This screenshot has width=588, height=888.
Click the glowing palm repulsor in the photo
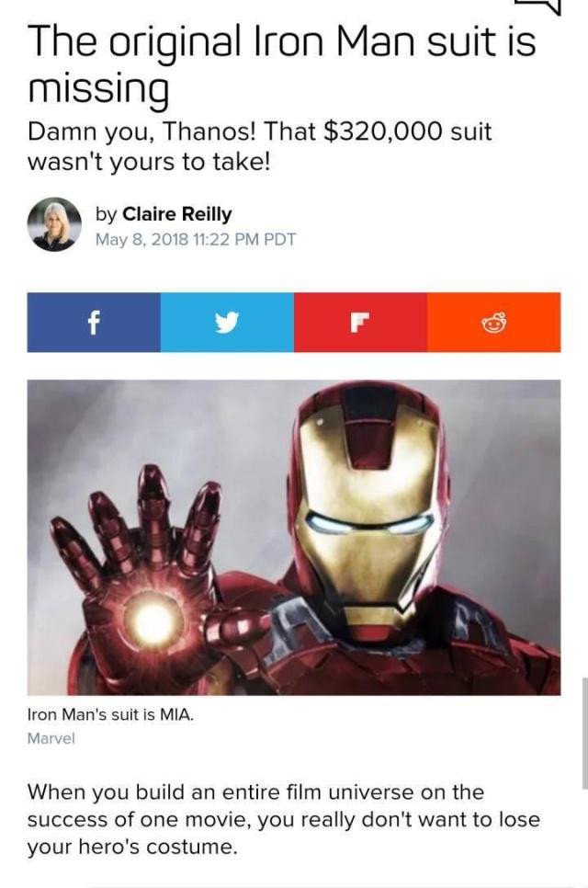pos(153,621)
